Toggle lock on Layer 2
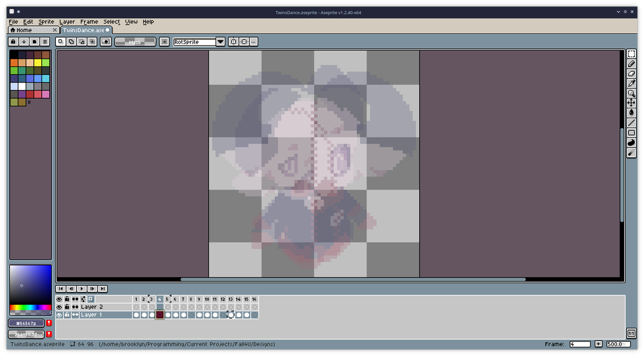Image resolution: width=644 pixels, height=356 pixels. coord(67,307)
